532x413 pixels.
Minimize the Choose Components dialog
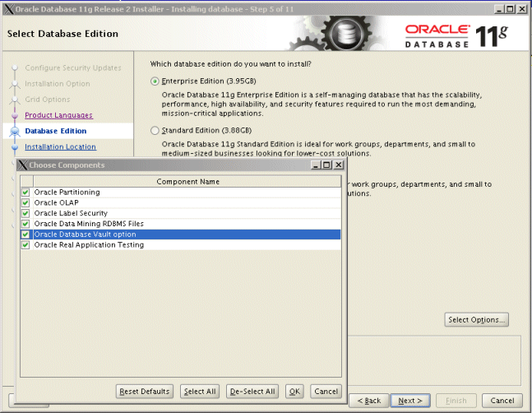(316, 165)
